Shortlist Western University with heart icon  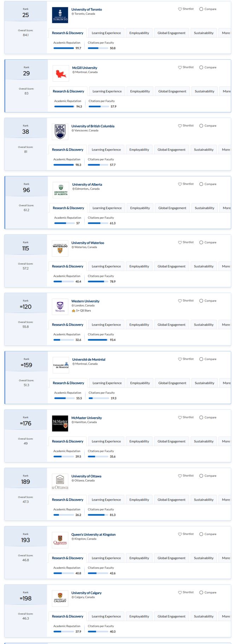(x=186, y=301)
